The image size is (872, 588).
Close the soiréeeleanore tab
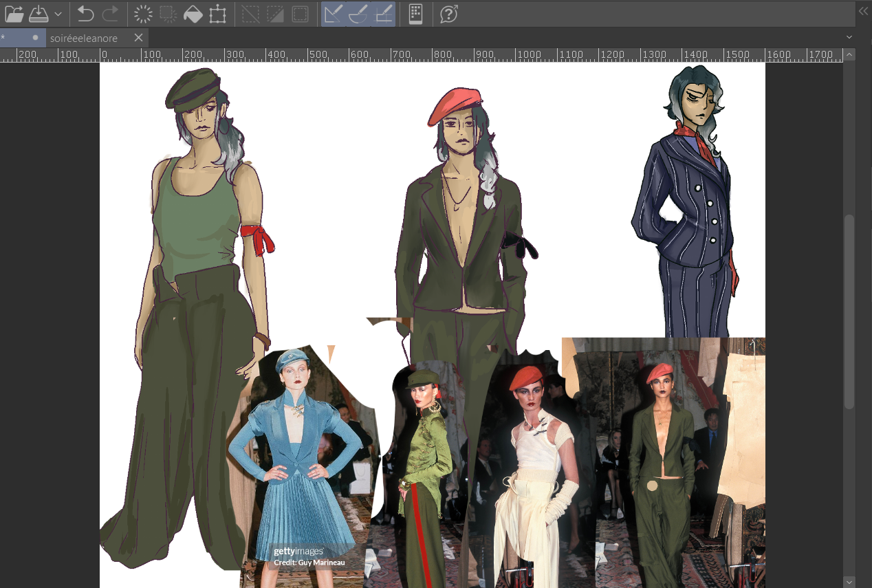point(138,38)
